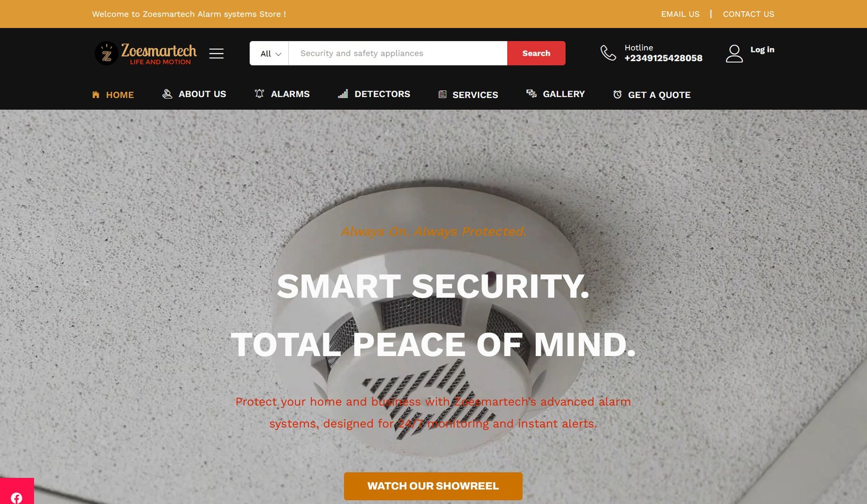Click the clock icon beside Get a Quote
Viewport: 867px width, 504px height.
tap(617, 94)
